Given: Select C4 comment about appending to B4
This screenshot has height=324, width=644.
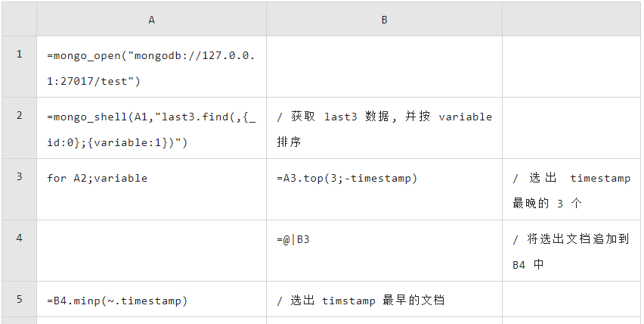Looking at the screenshot, I should [571, 251].
